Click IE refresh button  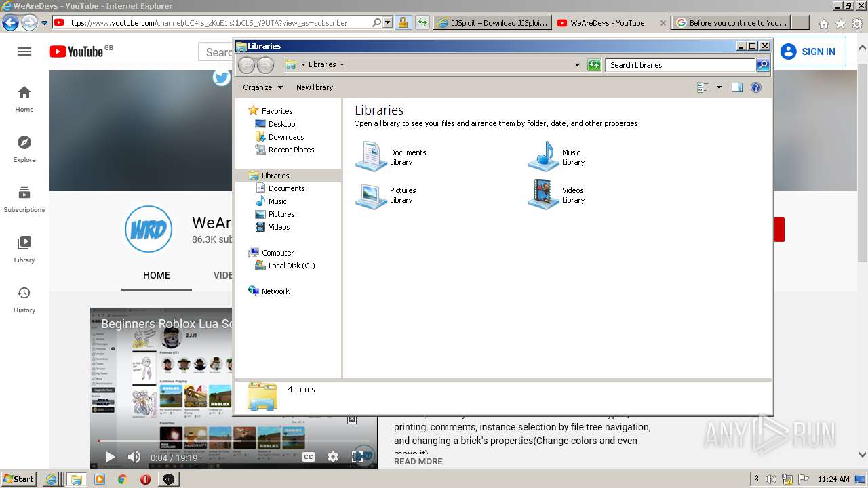[422, 22]
